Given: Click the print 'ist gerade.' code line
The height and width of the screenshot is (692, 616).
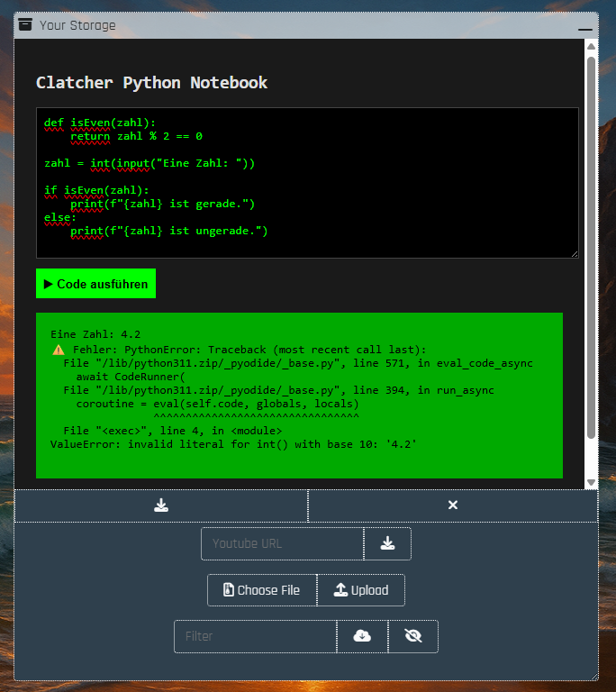Looking at the screenshot, I should pos(162,204).
